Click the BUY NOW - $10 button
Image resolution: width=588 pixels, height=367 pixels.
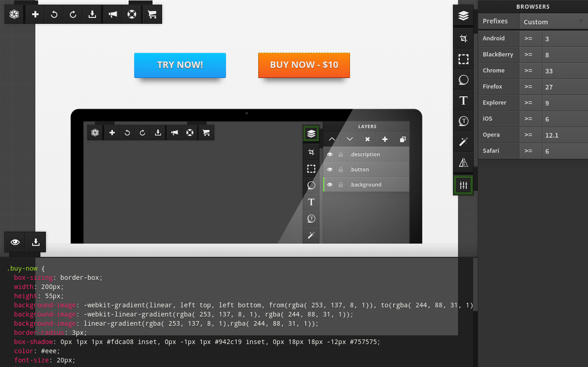tap(304, 65)
